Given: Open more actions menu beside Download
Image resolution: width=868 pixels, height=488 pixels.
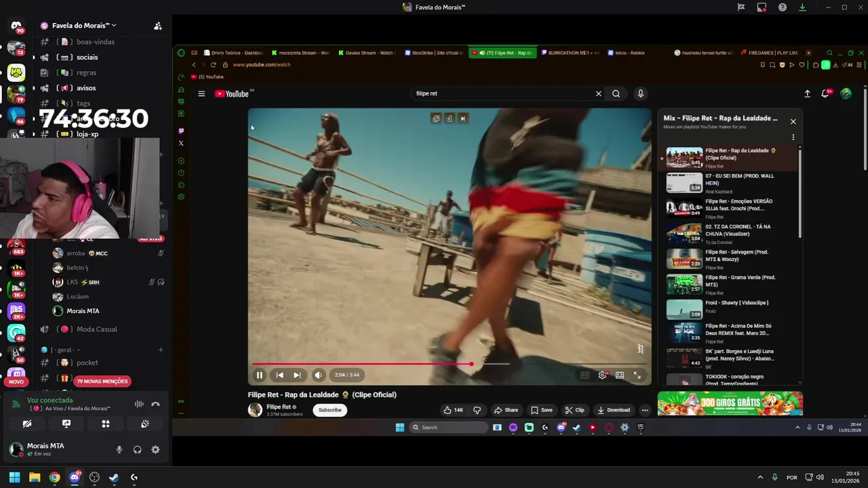Looking at the screenshot, I should click(645, 410).
